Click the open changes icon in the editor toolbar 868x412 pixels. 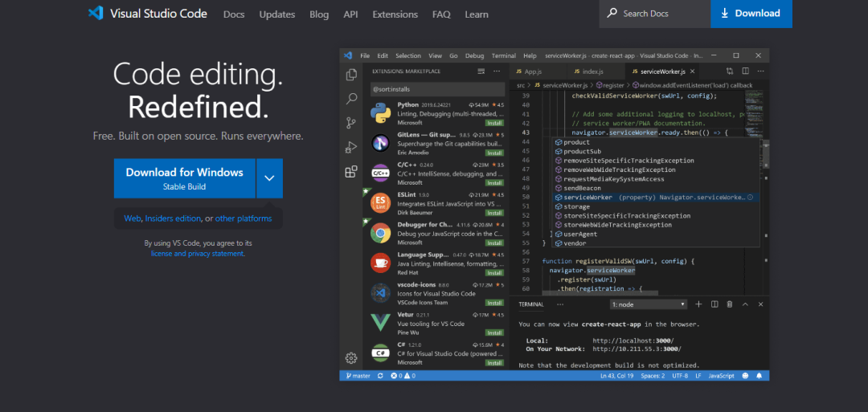point(730,71)
